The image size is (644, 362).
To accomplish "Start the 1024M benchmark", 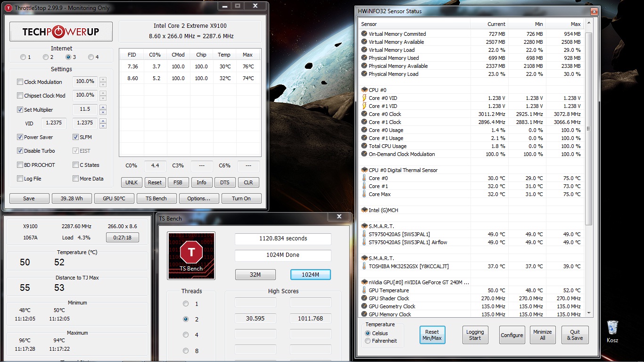I will coord(310,274).
